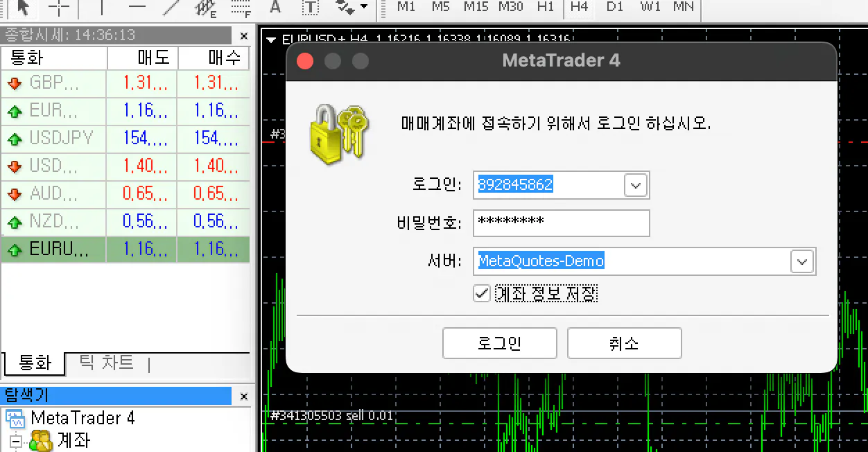
Task: Open the 로그인 account number dropdown
Action: click(635, 184)
